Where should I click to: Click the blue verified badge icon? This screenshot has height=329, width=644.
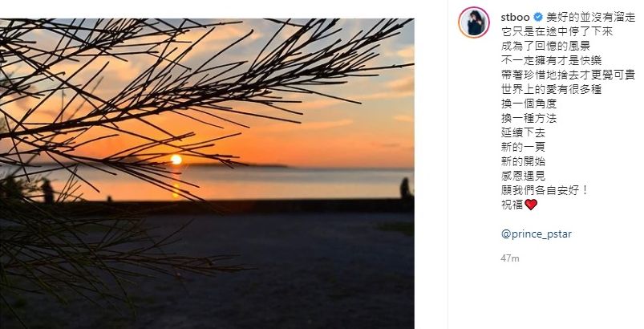pos(538,18)
